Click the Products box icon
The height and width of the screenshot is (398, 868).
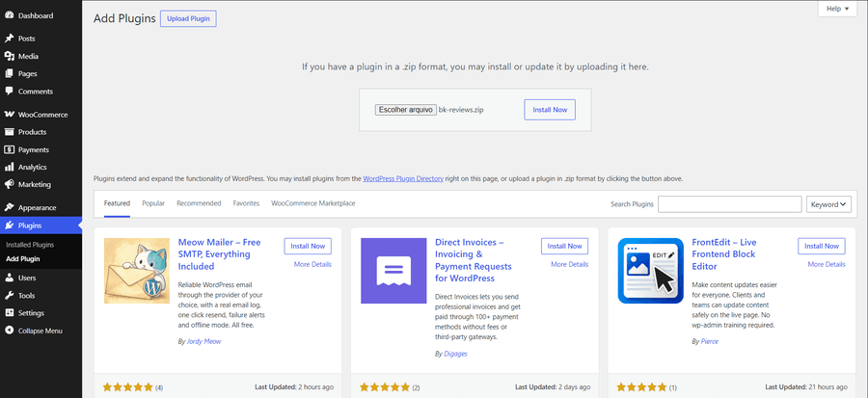point(9,132)
